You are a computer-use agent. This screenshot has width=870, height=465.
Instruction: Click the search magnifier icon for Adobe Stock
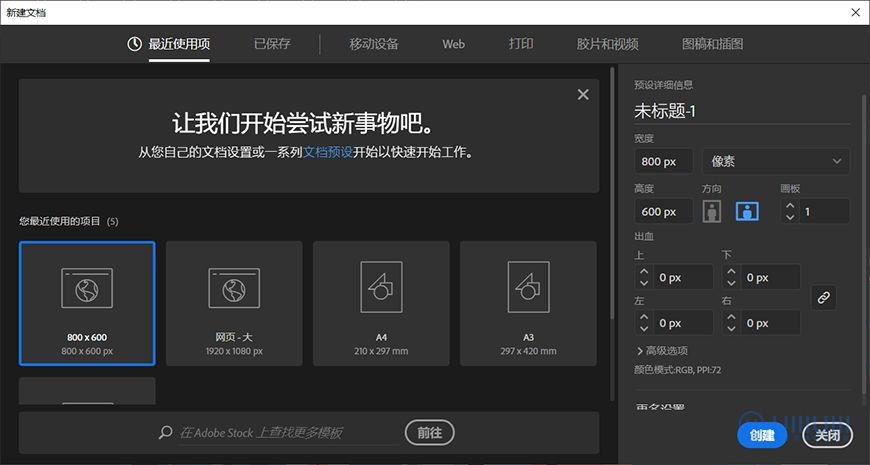165,432
